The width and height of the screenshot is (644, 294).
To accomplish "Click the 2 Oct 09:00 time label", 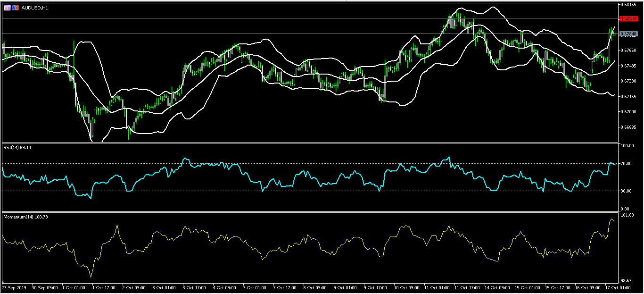I will click(134, 287).
